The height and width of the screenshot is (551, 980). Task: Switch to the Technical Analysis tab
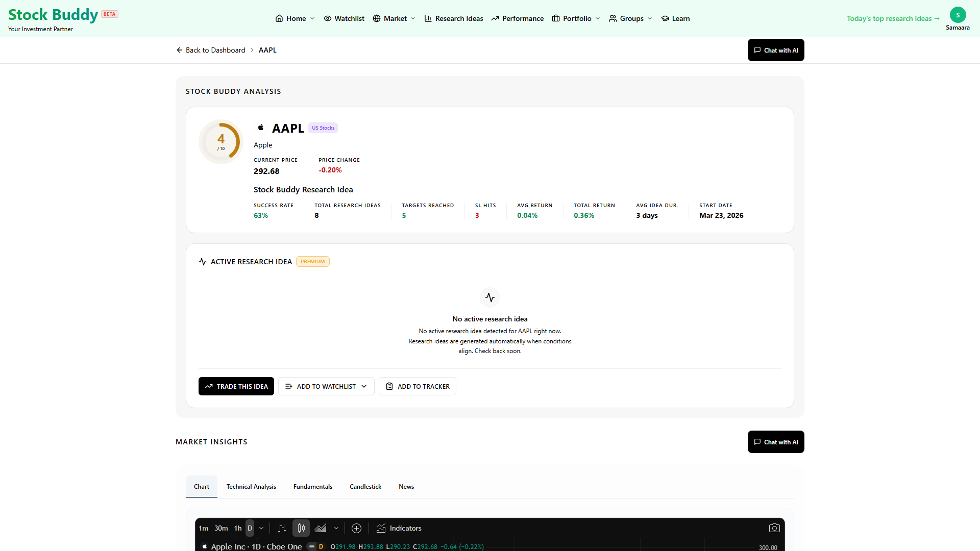tap(251, 487)
